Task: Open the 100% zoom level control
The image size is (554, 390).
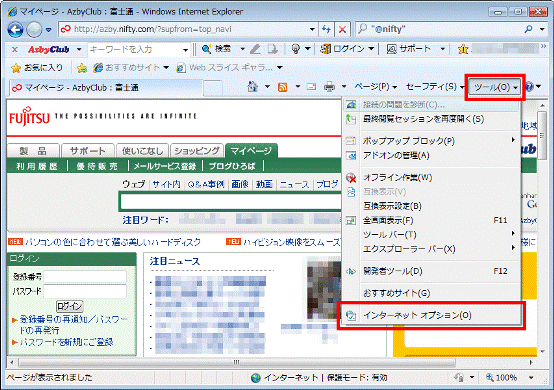Action: tap(510, 378)
